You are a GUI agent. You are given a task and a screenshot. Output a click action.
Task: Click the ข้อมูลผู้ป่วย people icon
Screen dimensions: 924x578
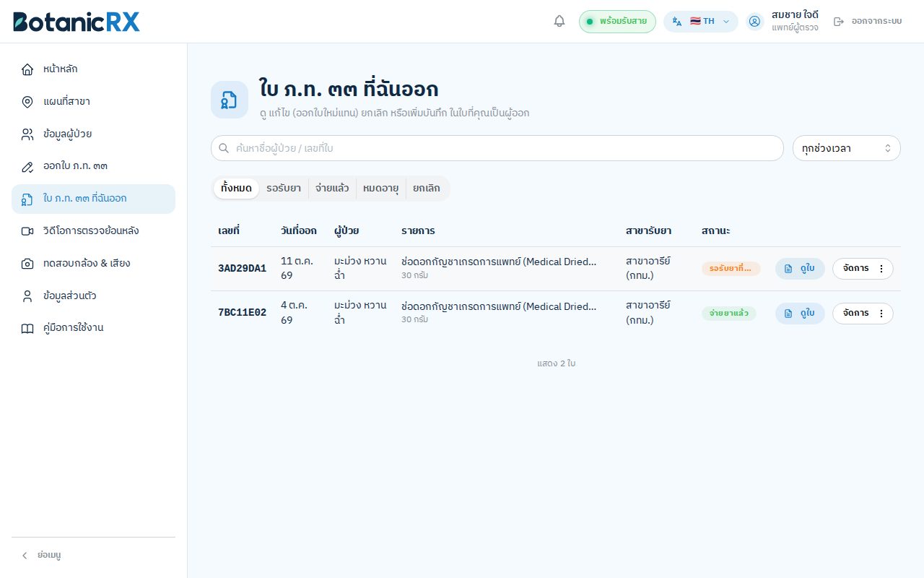click(x=27, y=134)
